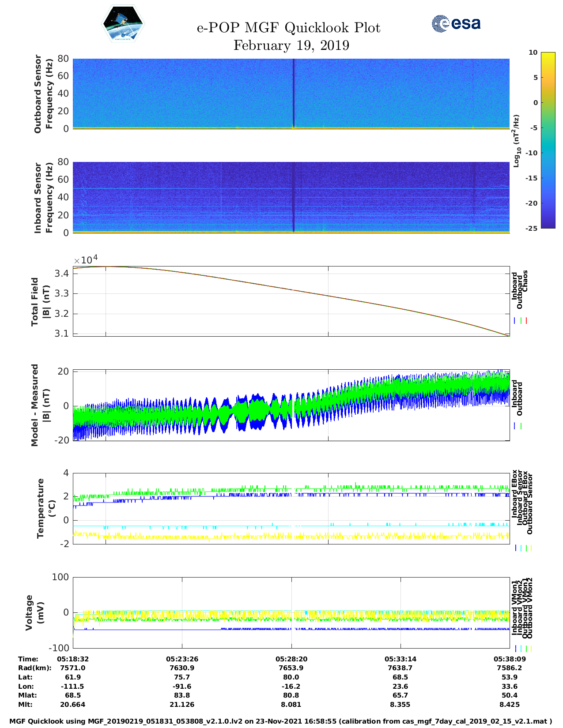Click the 05:18:32 start time label
The width and height of the screenshot is (563, 728).
coord(73,659)
